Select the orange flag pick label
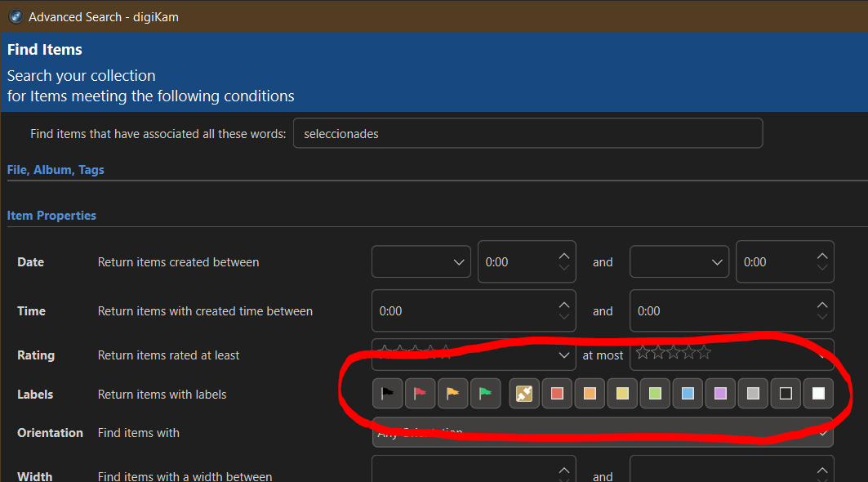 pyautogui.click(x=452, y=394)
